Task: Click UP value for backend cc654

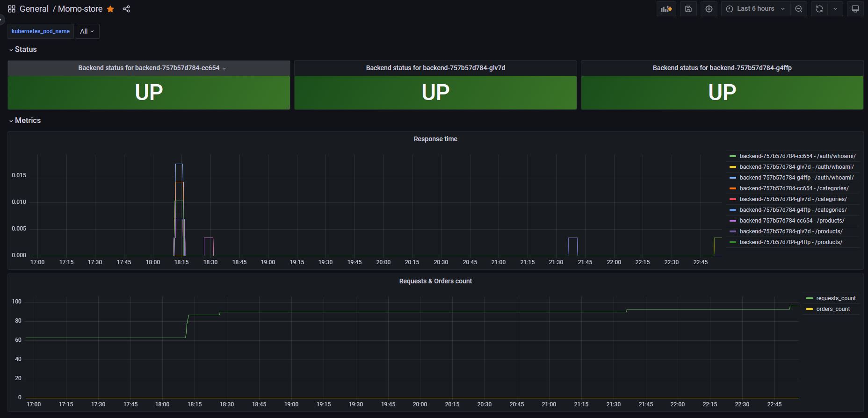Action: tap(149, 93)
